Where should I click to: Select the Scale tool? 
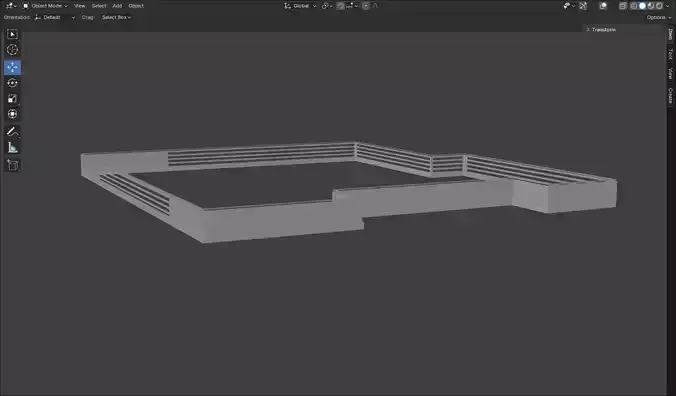click(x=12, y=98)
